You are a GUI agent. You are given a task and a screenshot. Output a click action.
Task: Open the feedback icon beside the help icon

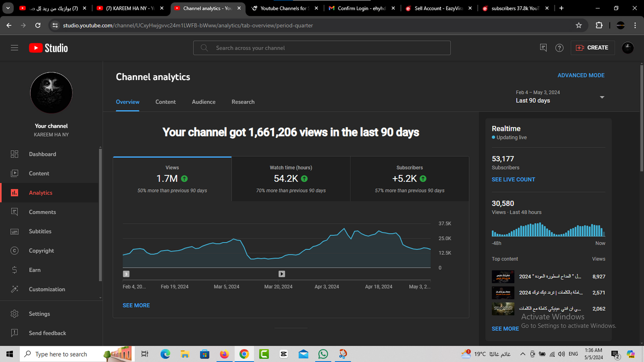pyautogui.click(x=543, y=48)
